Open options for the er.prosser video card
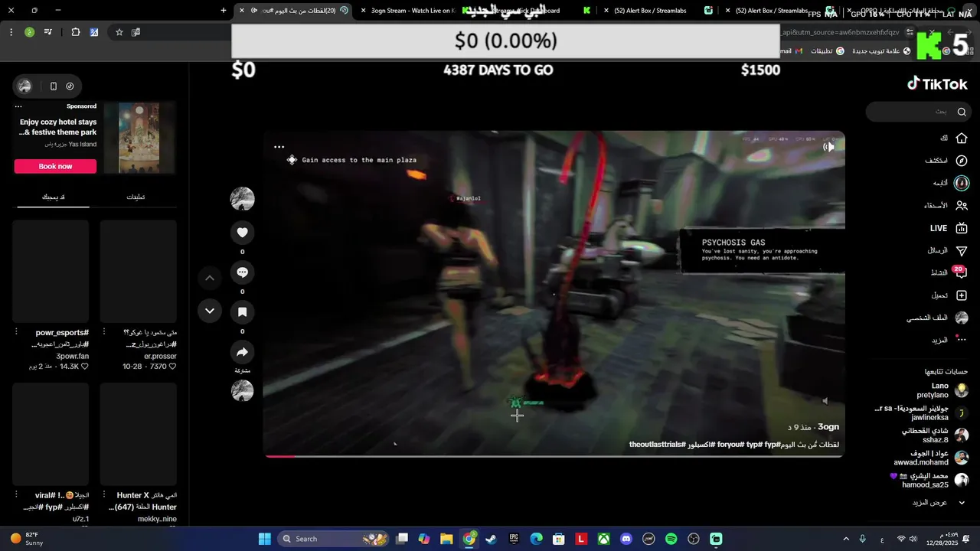980x551 pixels. [104, 332]
